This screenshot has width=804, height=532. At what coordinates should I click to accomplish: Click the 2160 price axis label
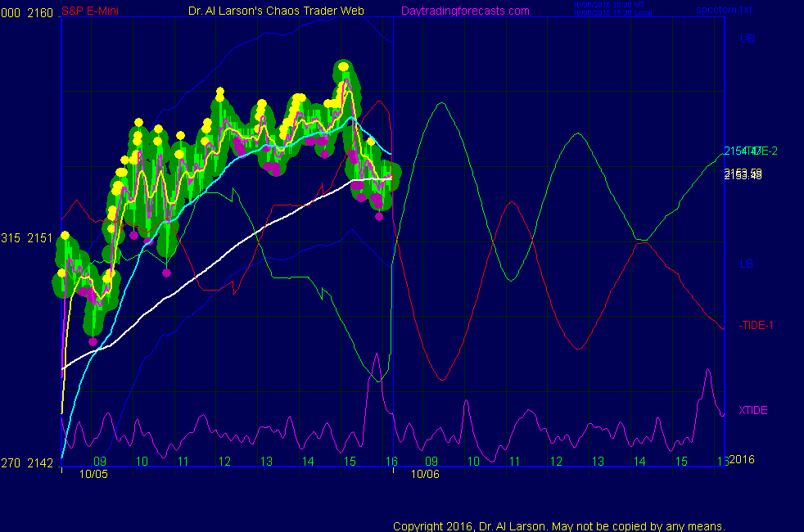point(40,13)
